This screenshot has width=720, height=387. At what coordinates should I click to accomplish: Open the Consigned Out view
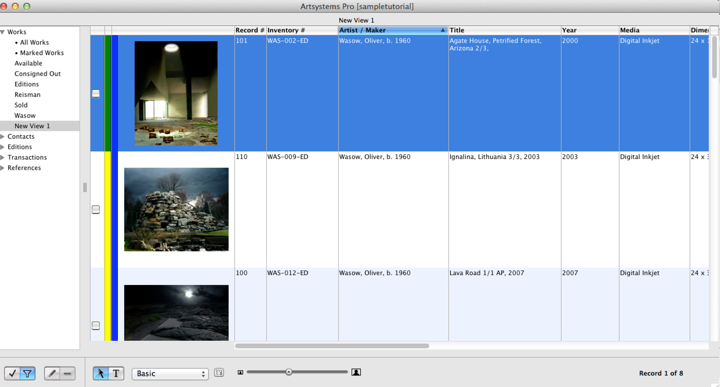click(x=37, y=73)
